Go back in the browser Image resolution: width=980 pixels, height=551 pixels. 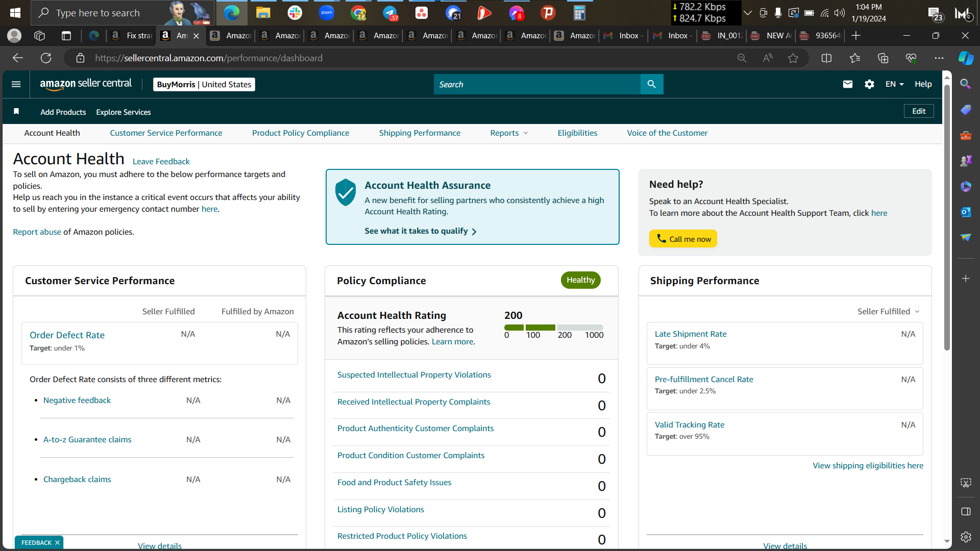coord(18,58)
